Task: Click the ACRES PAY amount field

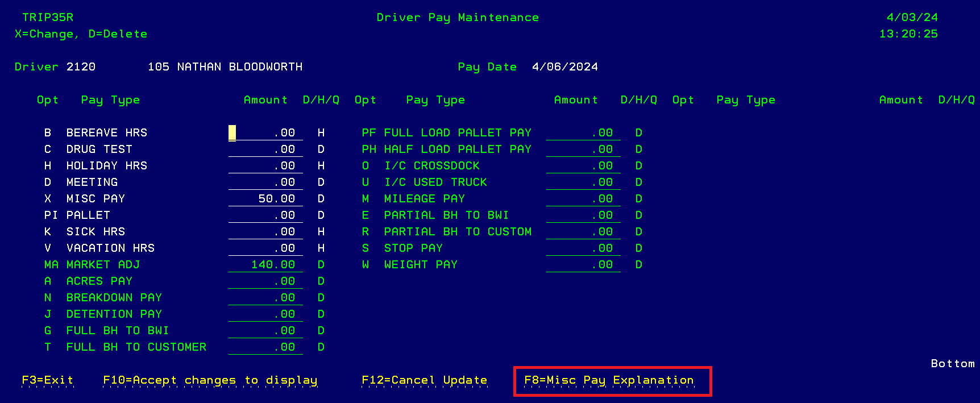Action: tap(265, 281)
